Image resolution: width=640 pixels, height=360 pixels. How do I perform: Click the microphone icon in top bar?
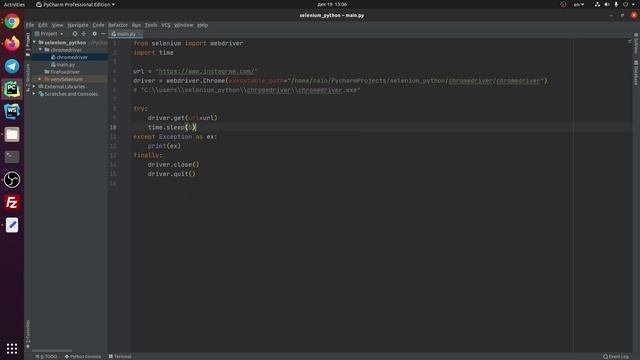click(616, 4)
